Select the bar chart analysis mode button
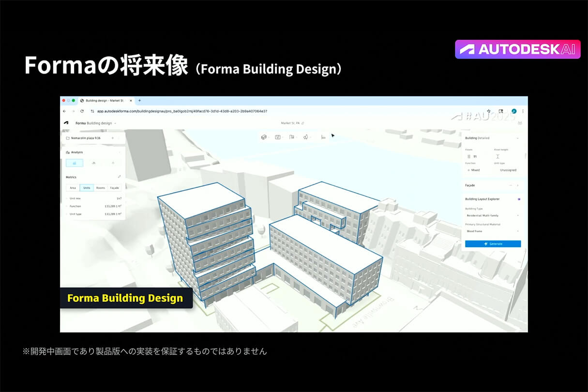588x392 pixels. pyautogui.click(x=74, y=163)
